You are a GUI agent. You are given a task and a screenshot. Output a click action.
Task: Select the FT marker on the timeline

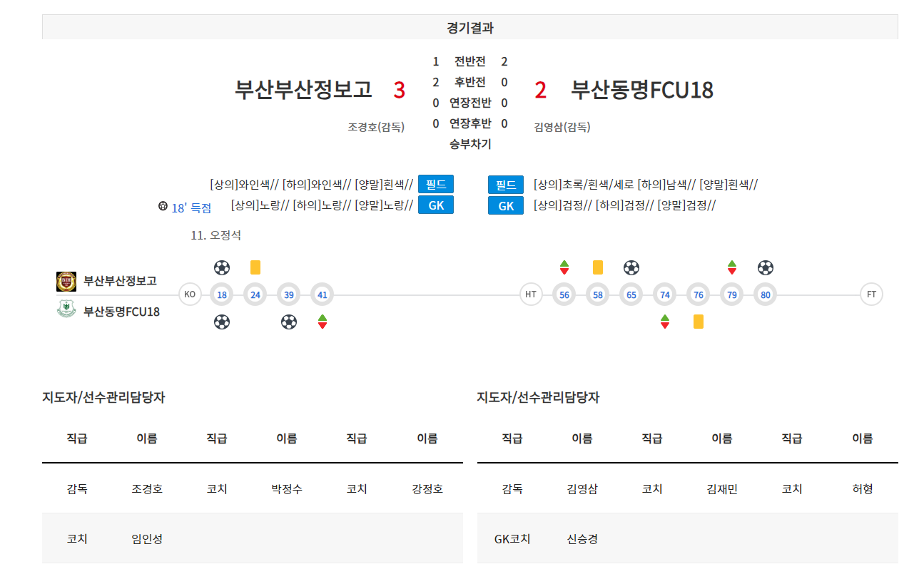click(x=871, y=294)
